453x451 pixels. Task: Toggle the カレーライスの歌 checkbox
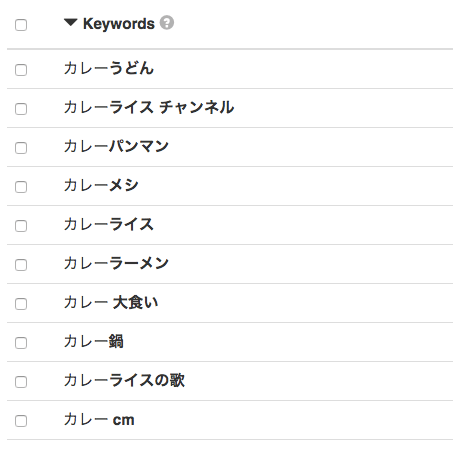[x=21, y=382]
